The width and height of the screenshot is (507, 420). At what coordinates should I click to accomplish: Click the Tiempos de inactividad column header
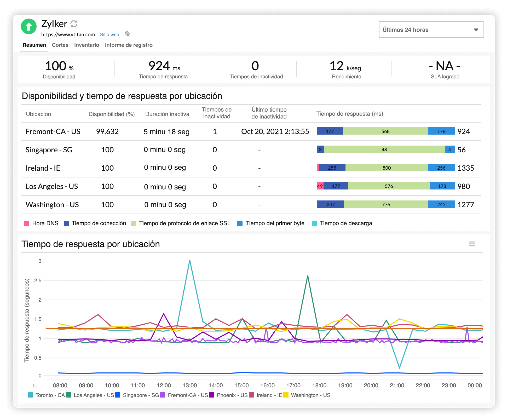pos(217,113)
